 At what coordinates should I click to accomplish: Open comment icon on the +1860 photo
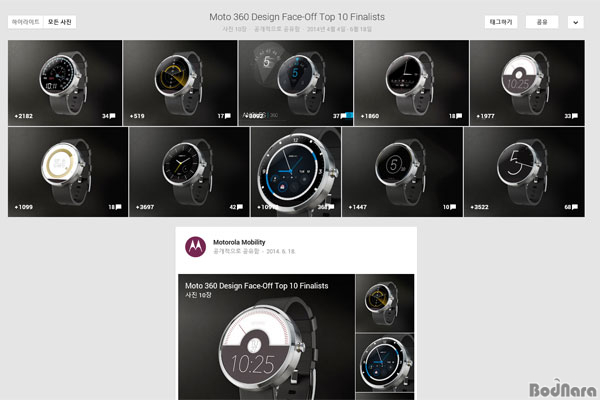tap(459, 116)
